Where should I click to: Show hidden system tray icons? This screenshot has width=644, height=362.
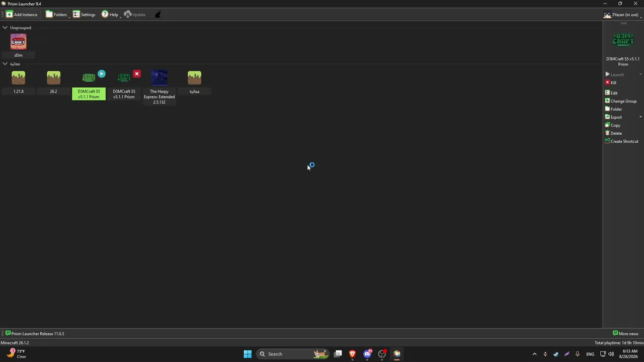534,354
